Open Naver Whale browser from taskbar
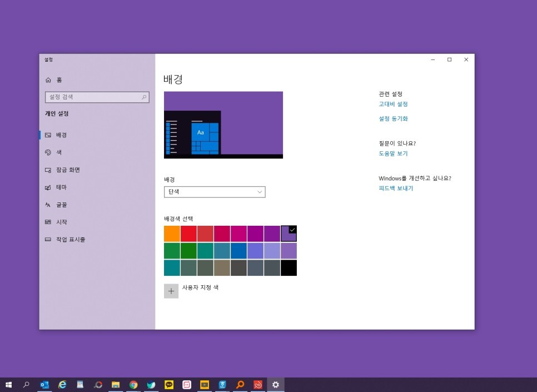This screenshot has height=392, width=537. [151, 385]
